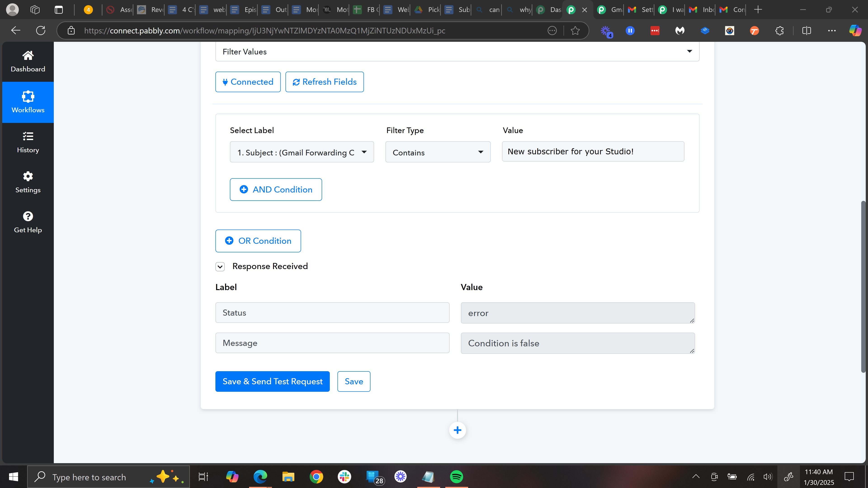Open the Filter Values dropdown
The width and height of the screenshot is (868, 488).
pos(457,52)
